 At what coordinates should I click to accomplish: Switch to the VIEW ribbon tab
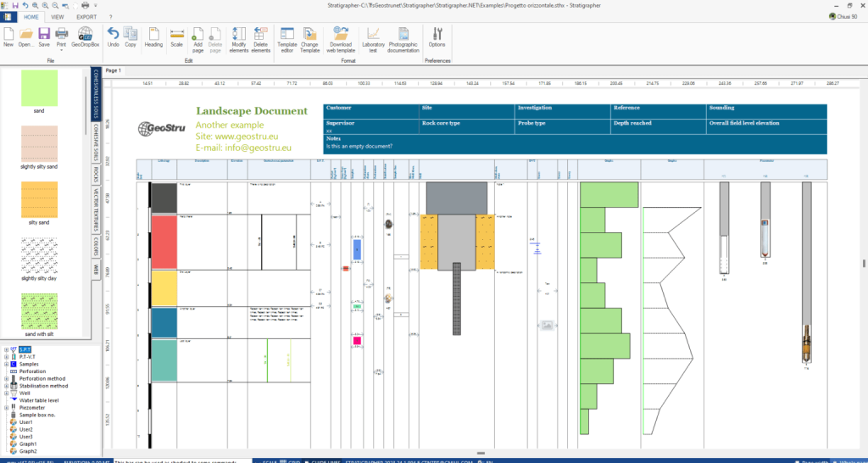click(x=58, y=16)
